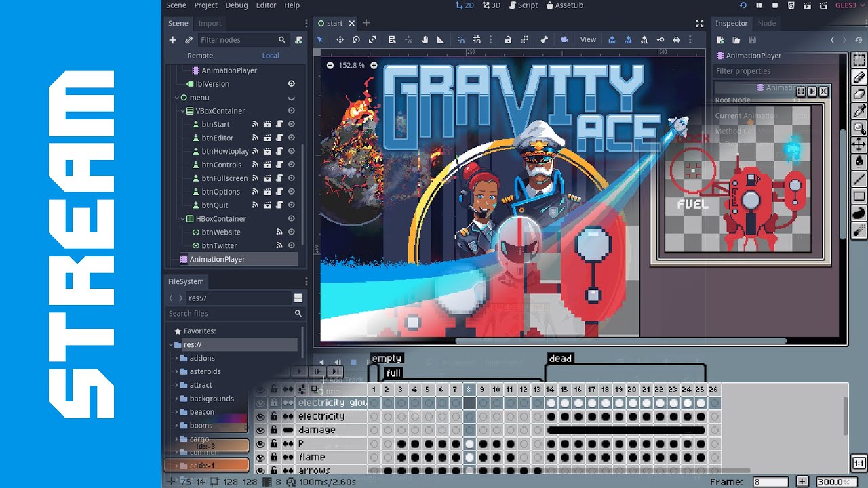This screenshot has height=488, width=868.
Task: Click the Pause project icon
Action: click(x=759, y=5)
